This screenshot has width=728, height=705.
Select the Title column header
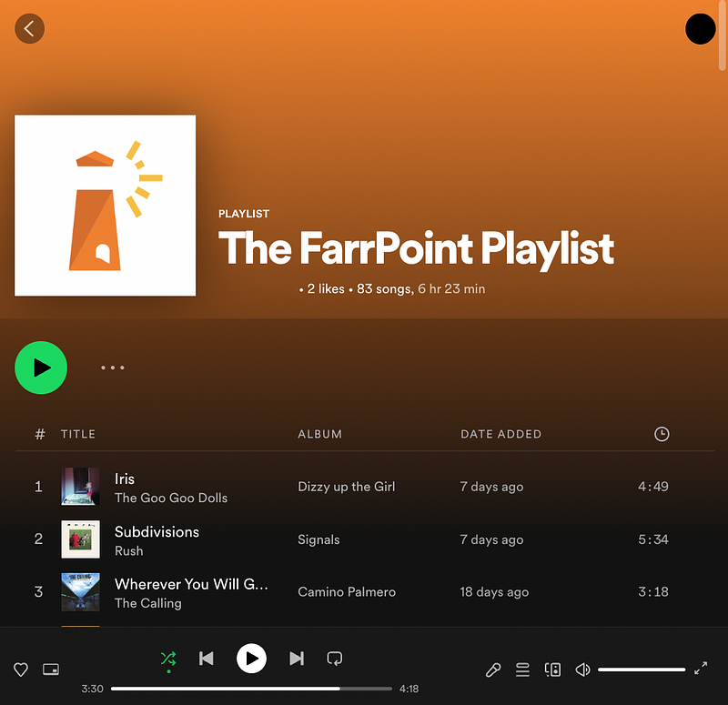coord(78,434)
